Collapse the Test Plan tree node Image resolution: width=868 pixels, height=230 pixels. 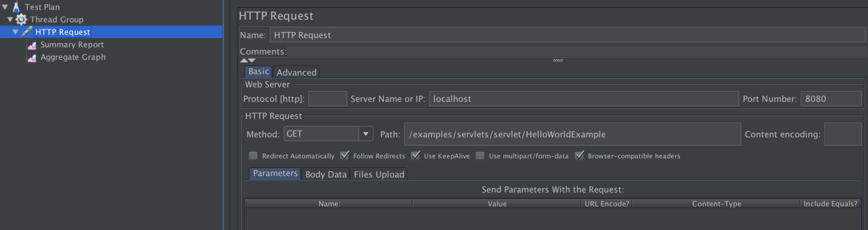tap(5, 7)
